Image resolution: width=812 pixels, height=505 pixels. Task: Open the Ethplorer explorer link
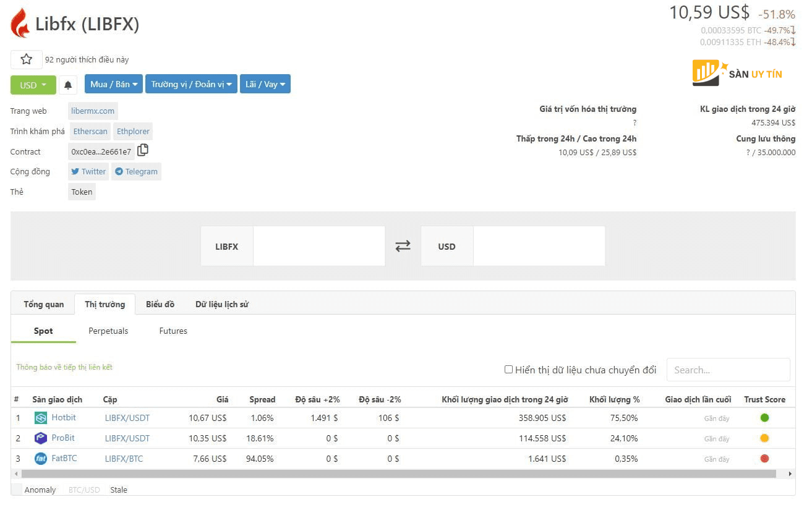(133, 131)
